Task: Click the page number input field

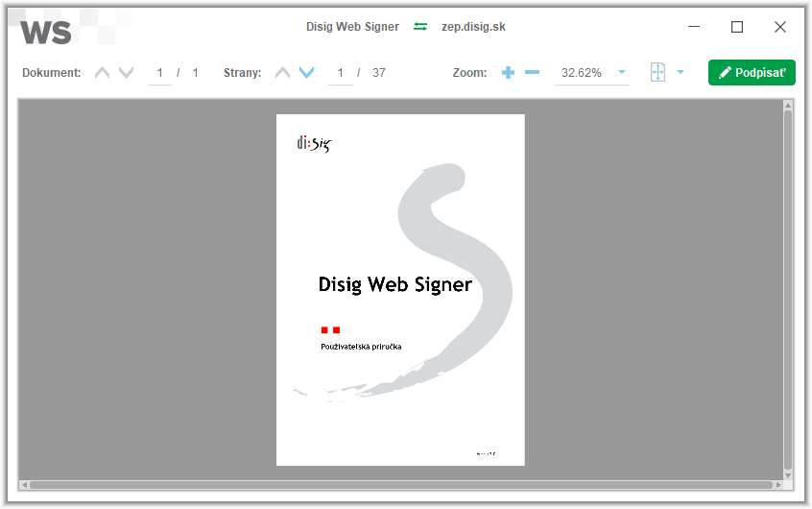Action: (340, 73)
